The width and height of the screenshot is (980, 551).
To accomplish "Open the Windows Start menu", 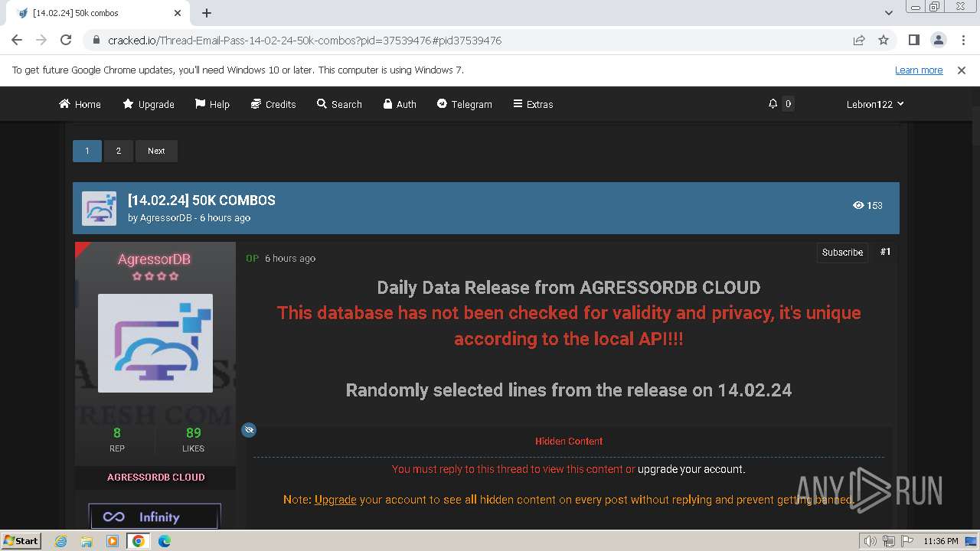I will (21, 540).
